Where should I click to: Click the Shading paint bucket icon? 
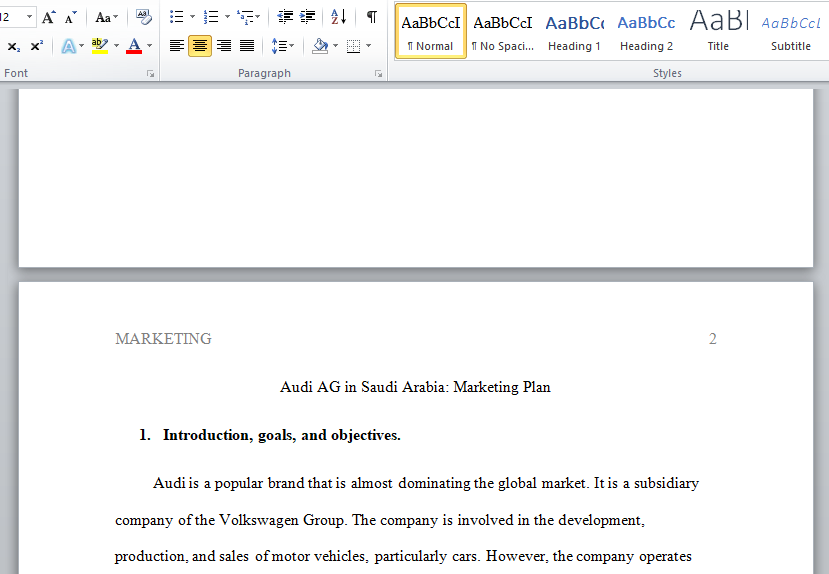coord(320,46)
